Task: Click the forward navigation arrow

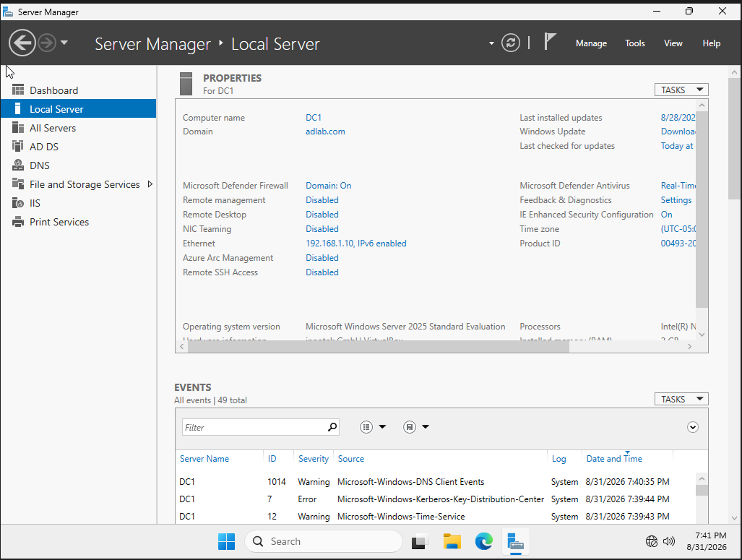Action: coord(46,43)
